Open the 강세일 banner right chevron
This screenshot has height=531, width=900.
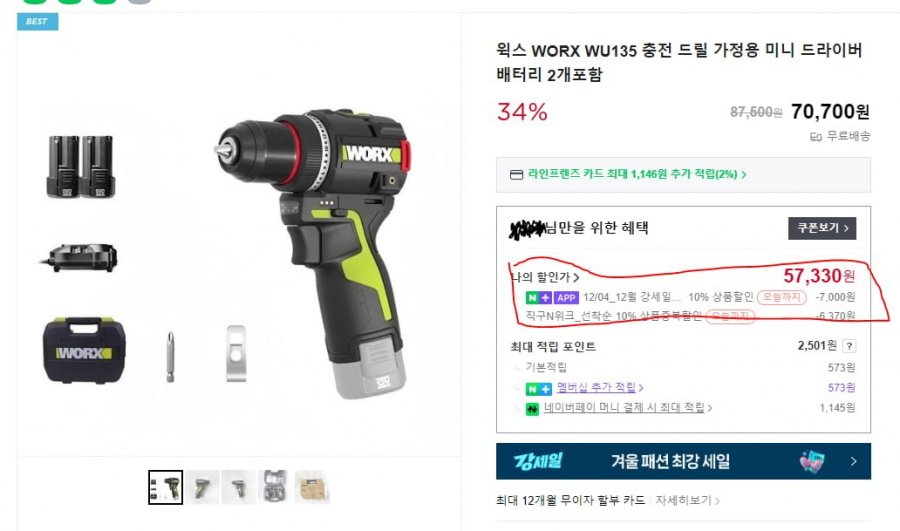tap(854, 461)
